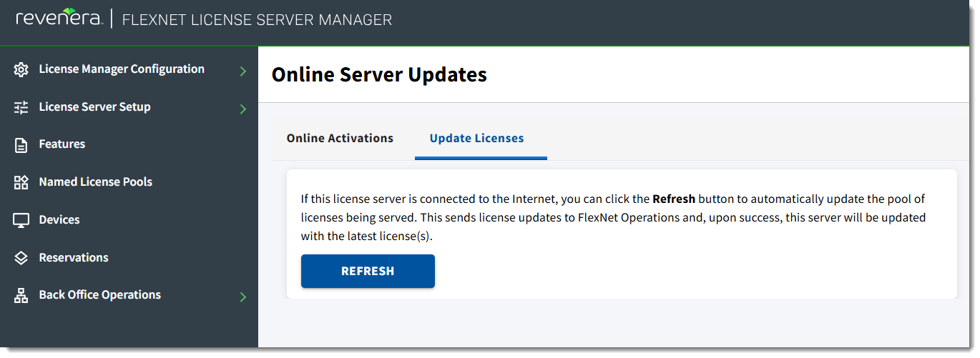The width and height of the screenshot is (980, 358).
Task: Click the Features document icon
Action: click(x=21, y=145)
